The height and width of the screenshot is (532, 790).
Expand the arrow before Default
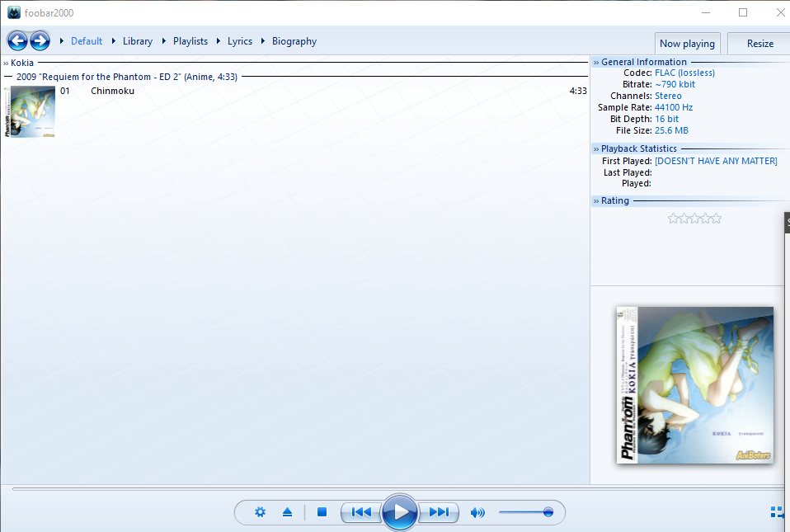(62, 40)
